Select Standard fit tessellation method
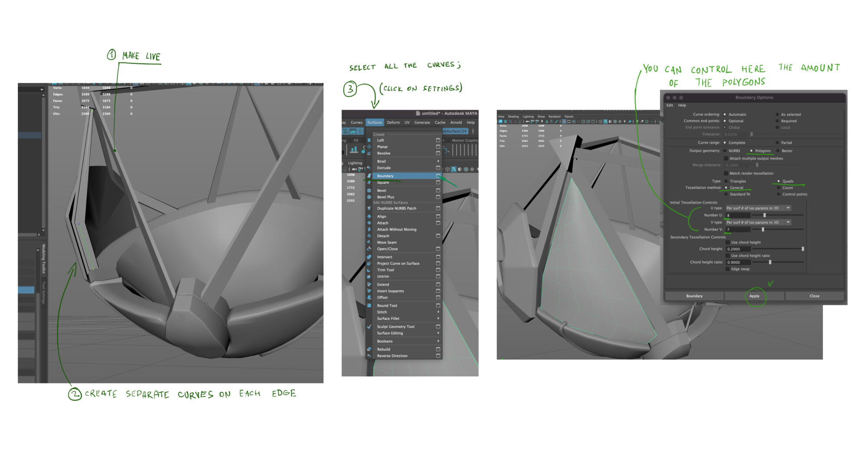This screenshot has height=451, width=868. pos(726,194)
